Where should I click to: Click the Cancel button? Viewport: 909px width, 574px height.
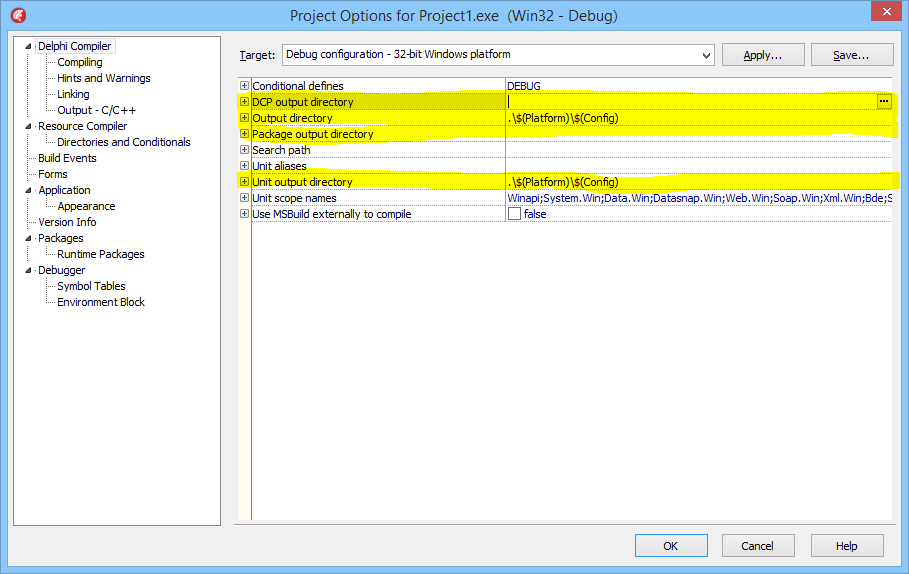point(758,546)
